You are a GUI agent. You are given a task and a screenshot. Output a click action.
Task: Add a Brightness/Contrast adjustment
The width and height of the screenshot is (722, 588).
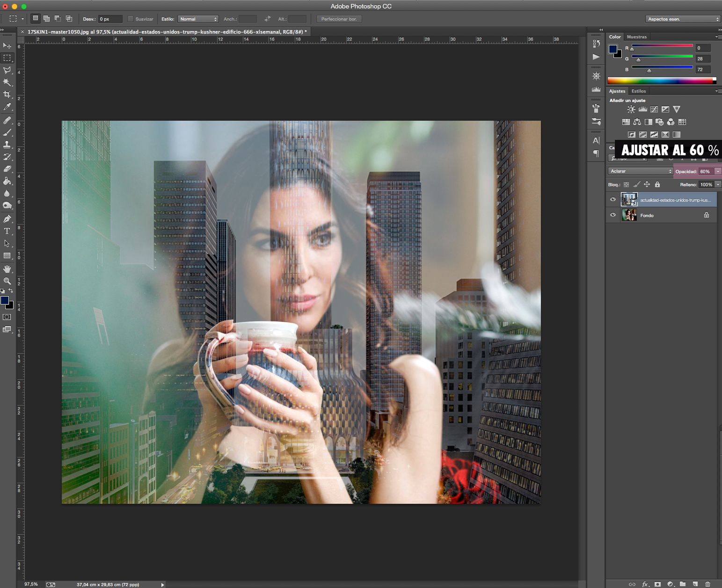pyautogui.click(x=631, y=109)
